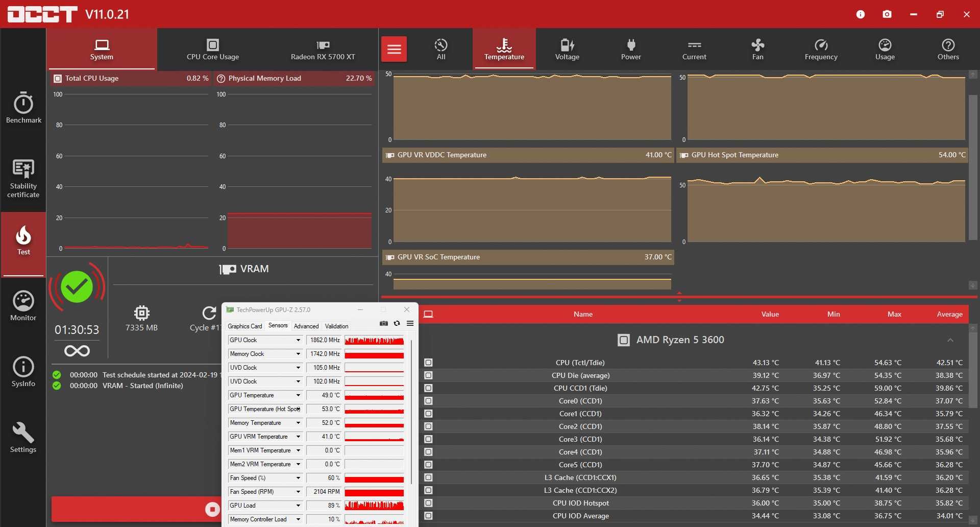Show Frequency sensors category
980x527 pixels.
pyautogui.click(x=821, y=49)
